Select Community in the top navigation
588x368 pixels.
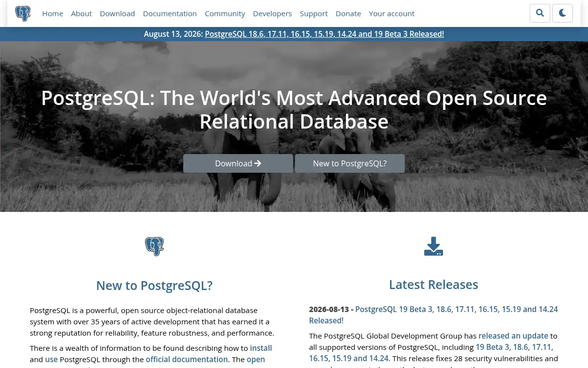[225, 13]
